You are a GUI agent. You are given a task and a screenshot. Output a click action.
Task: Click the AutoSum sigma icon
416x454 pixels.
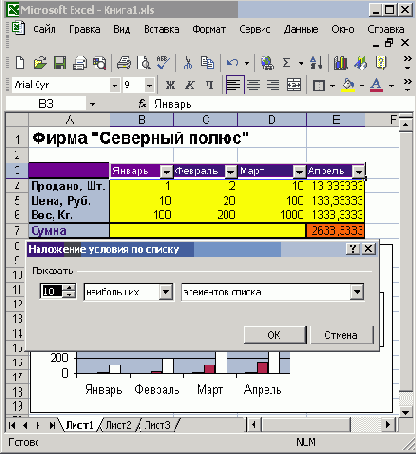click(x=286, y=63)
